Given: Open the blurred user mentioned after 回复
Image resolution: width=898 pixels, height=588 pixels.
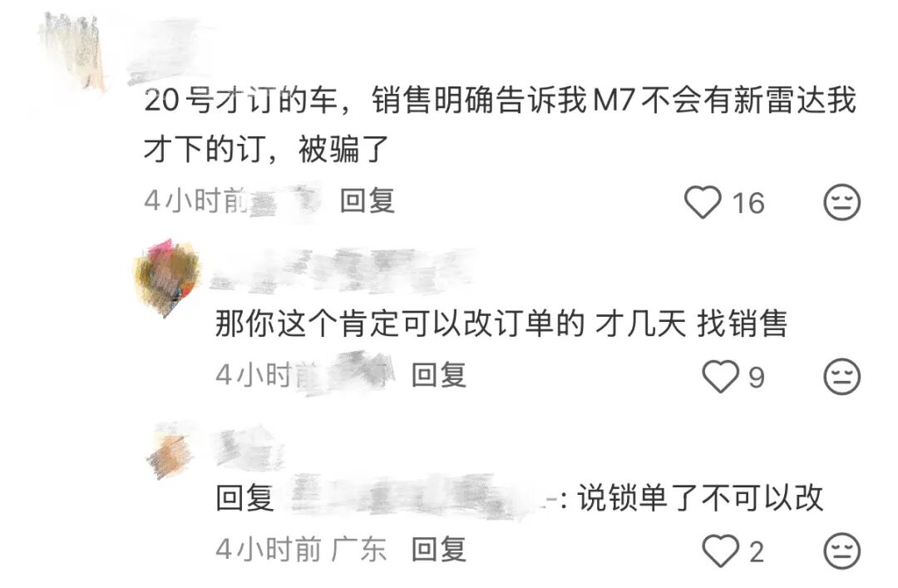Looking at the screenshot, I should point(415,497).
